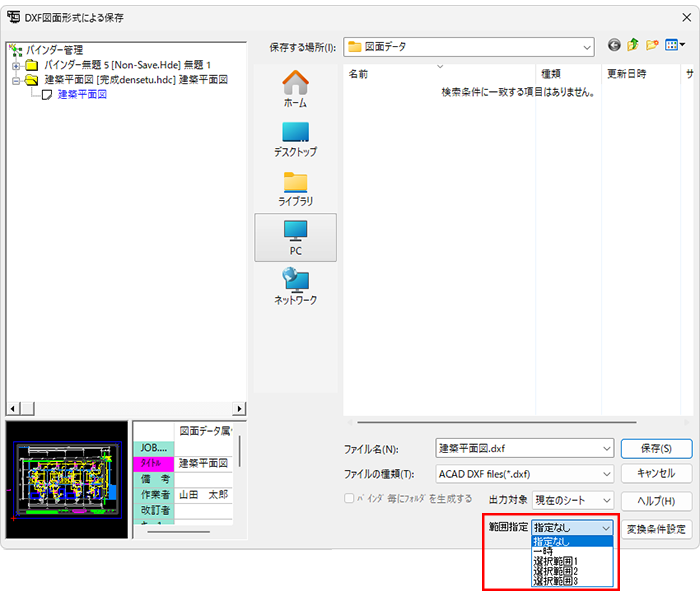The width and height of the screenshot is (700, 597).
Task: Click the yellow folder icon of バインダー無題 5
Action: click(x=31, y=66)
